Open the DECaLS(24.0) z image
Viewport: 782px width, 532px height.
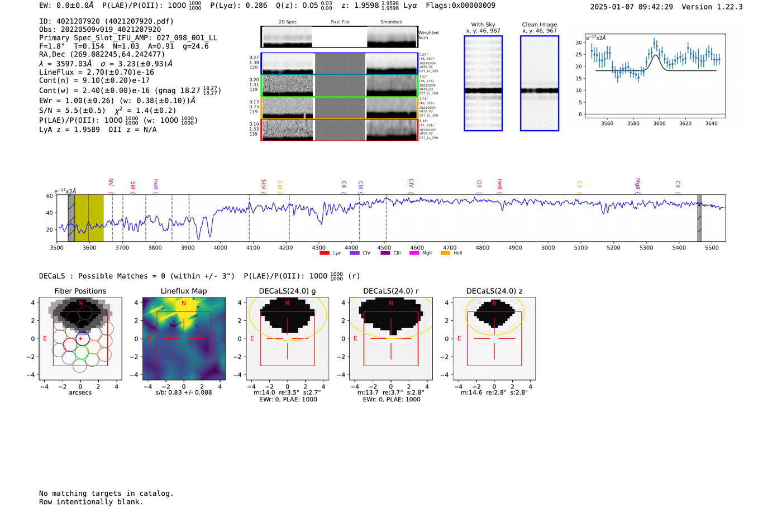tap(494, 338)
